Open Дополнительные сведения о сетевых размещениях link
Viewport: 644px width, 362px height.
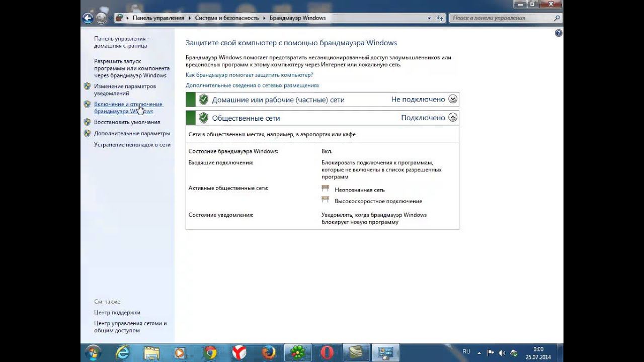[252, 85]
